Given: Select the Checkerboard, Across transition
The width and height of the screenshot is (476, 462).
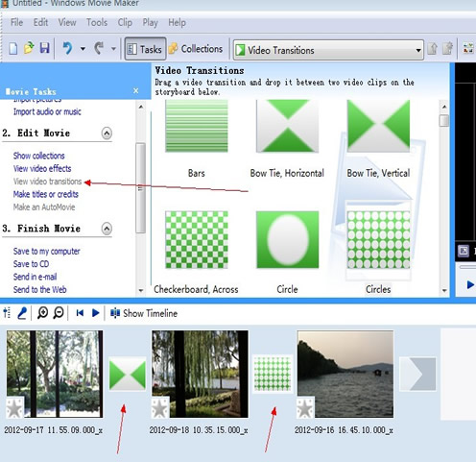Looking at the screenshot, I should (197, 239).
